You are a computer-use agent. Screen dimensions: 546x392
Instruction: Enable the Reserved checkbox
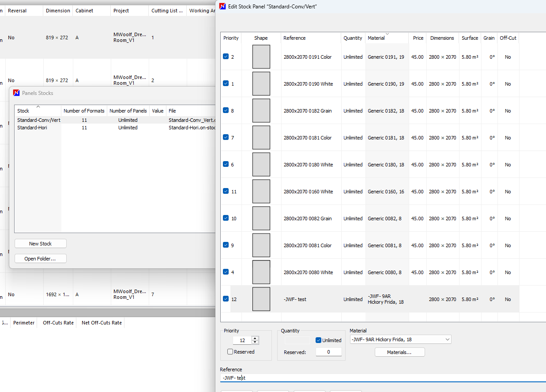click(x=230, y=352)
